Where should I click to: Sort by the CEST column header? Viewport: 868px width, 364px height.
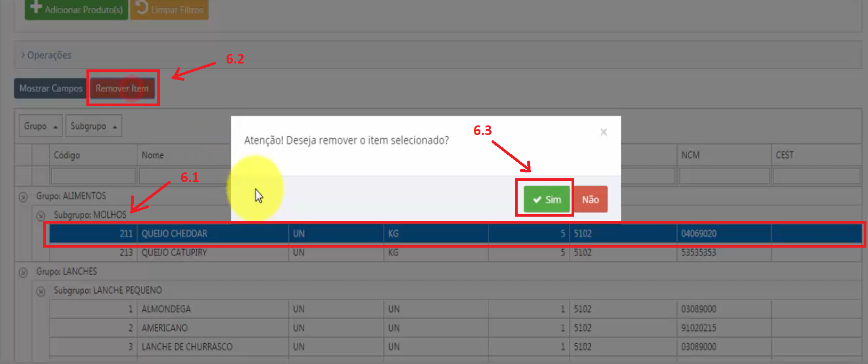coord(816,155)
